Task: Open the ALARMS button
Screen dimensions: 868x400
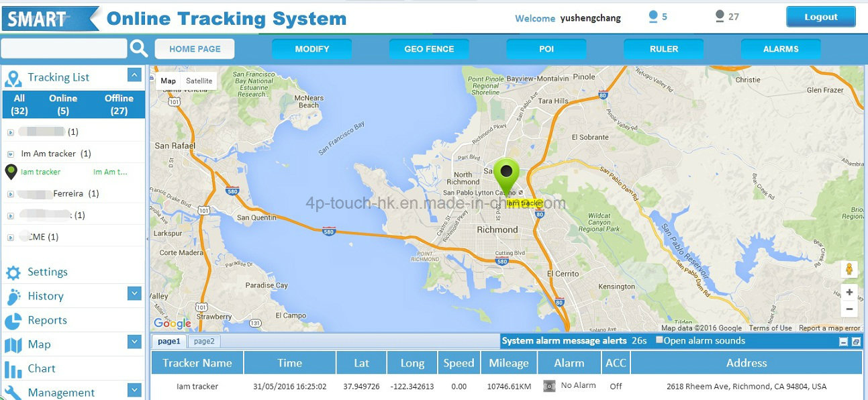Action: [x=781, y=49]
